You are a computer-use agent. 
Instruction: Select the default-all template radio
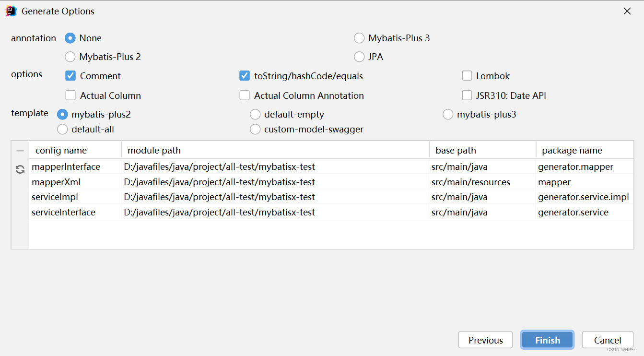tap(62, 129)
